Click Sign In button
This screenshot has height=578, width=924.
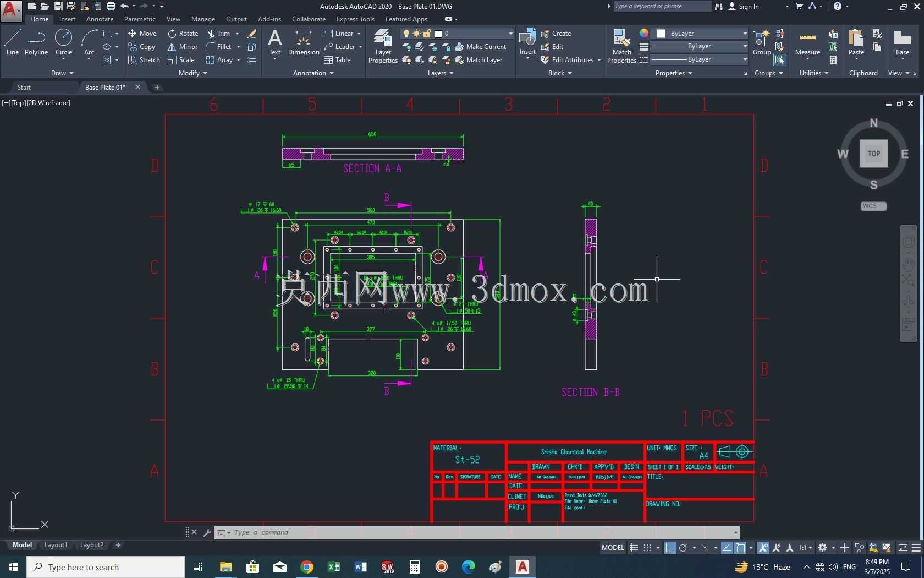[x=744, y=6]
